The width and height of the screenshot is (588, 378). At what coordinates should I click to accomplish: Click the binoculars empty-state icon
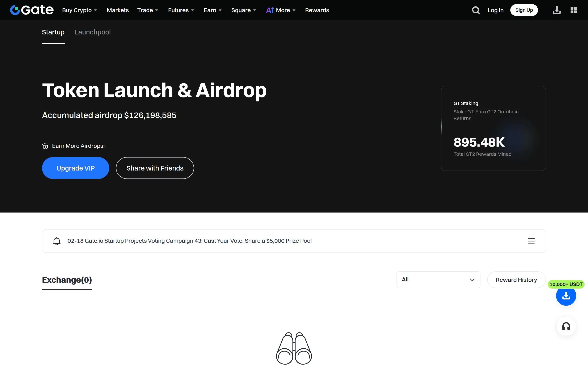294,348
